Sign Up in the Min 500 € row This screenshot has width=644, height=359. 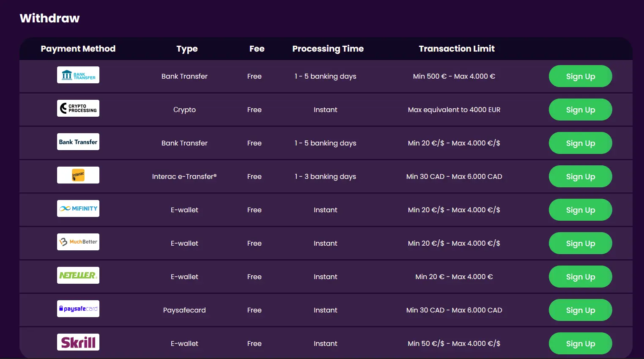point(580,76)
